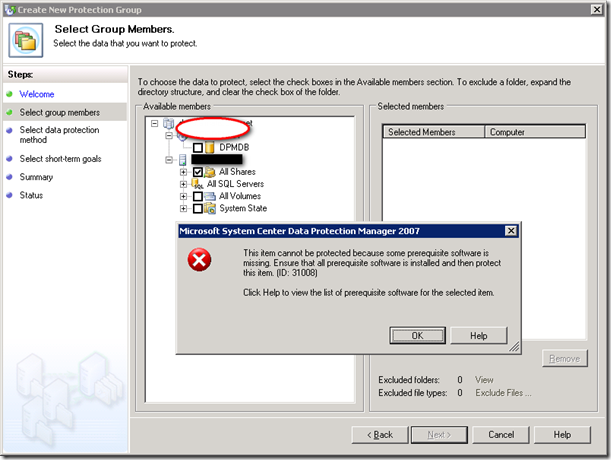Image resolution: width=611 pixels, height=460 pixels.
Task: Expand the All Shares node
Action: point(183,172)
